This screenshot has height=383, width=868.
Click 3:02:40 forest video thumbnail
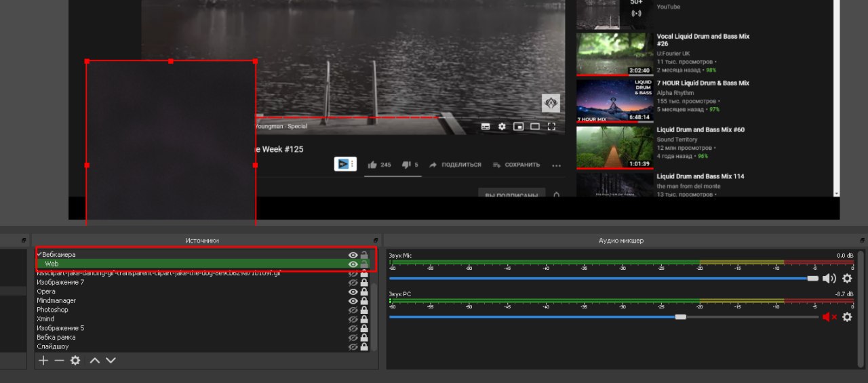(x=614, y=54)
